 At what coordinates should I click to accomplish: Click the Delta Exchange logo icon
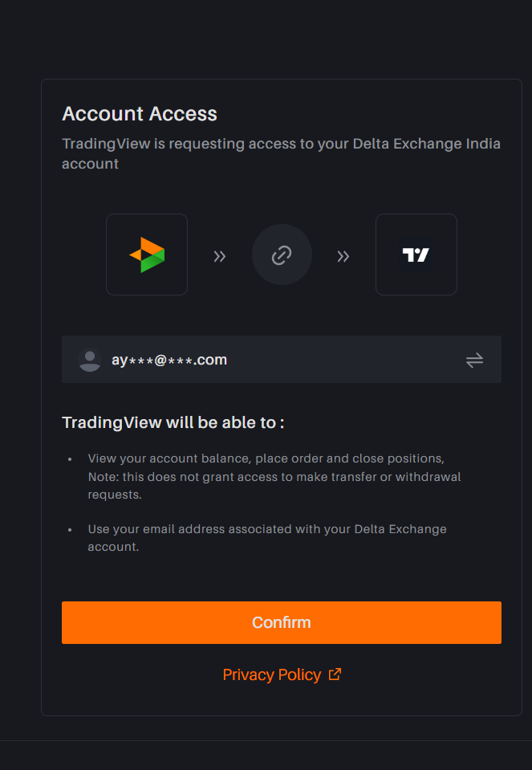point(147,255)
